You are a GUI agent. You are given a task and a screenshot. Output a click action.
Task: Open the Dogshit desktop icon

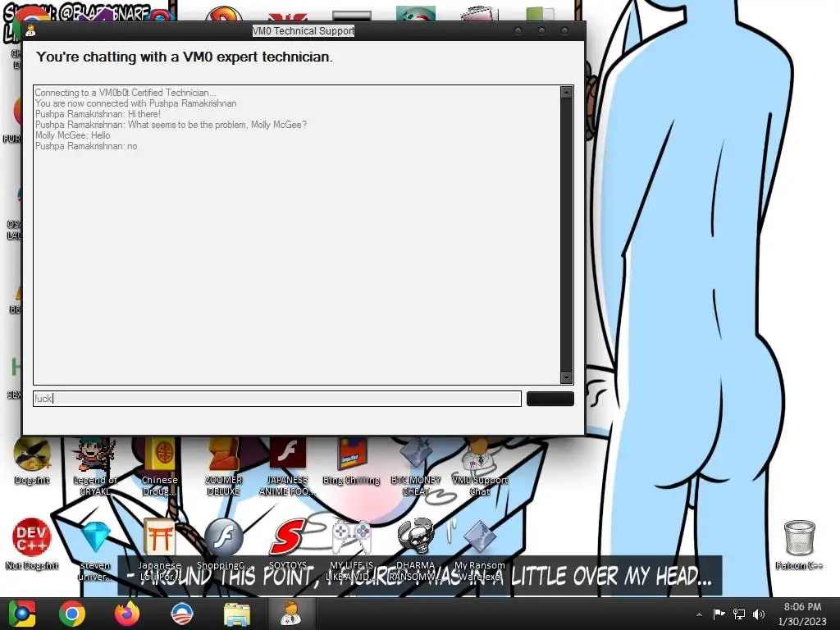[x=32, y=462]
